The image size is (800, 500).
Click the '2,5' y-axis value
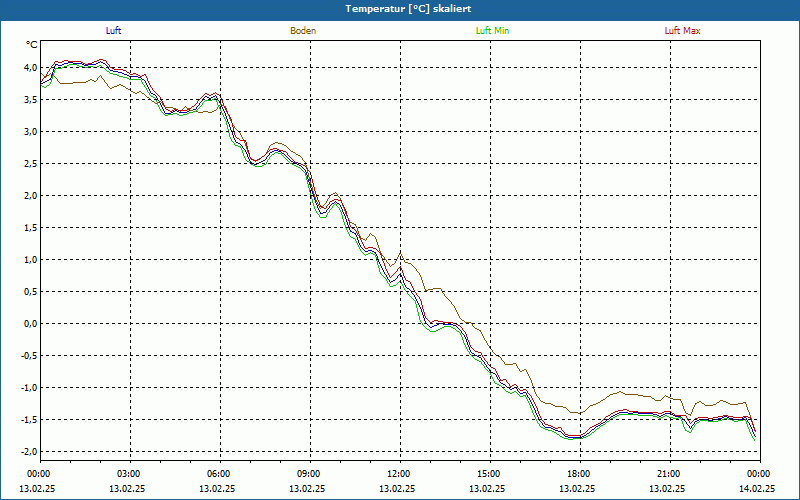pos(30,164)
